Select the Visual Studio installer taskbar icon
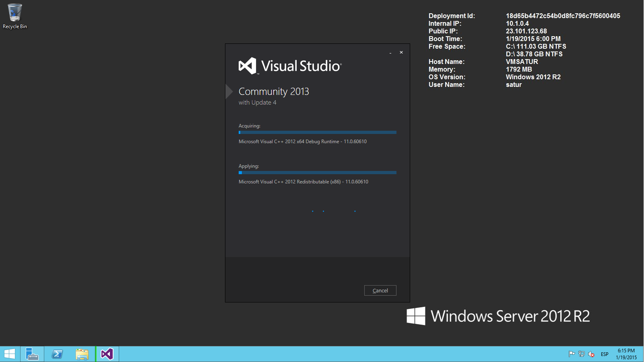 (x=107, y=354)
